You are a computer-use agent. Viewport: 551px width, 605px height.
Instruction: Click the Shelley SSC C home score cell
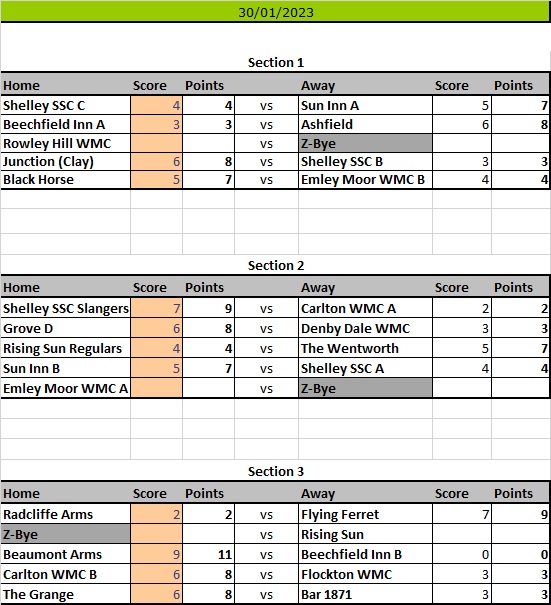[156, 105]
